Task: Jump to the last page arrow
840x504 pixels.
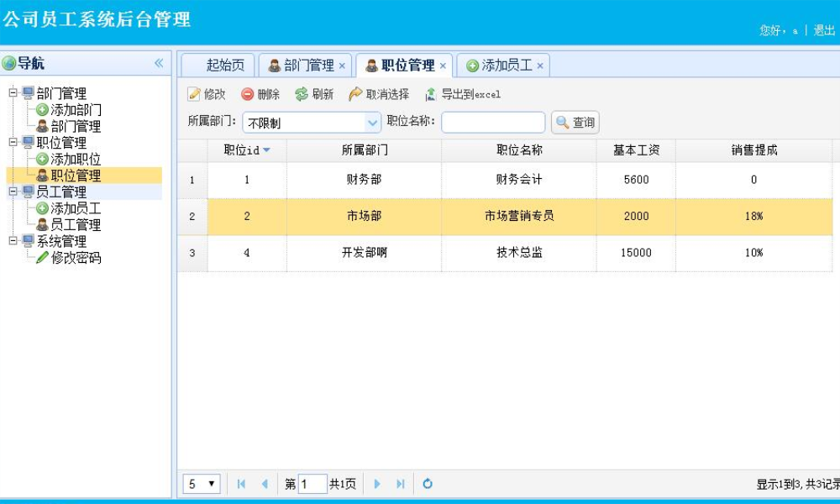Action: 401,484
